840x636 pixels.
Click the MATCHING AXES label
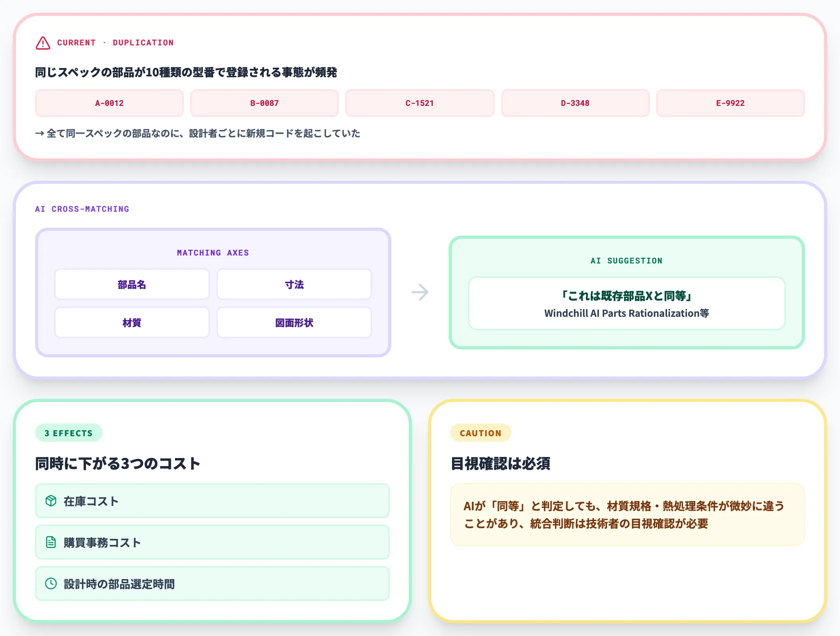[213, 253]
